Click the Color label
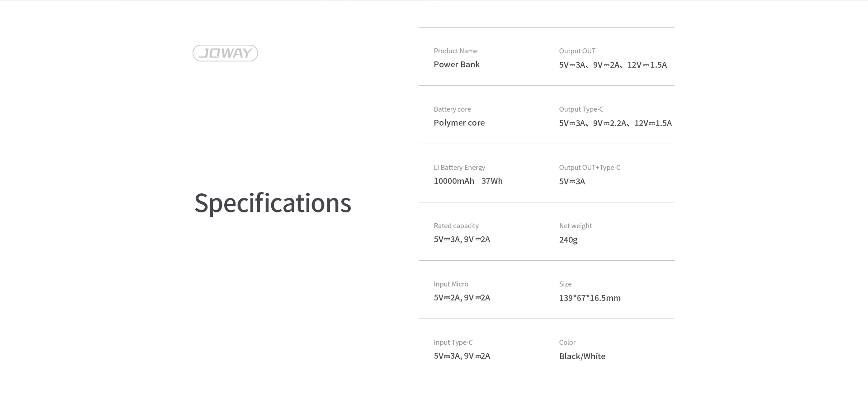This screenshot has width=868, height=408. tap(567, 342)
